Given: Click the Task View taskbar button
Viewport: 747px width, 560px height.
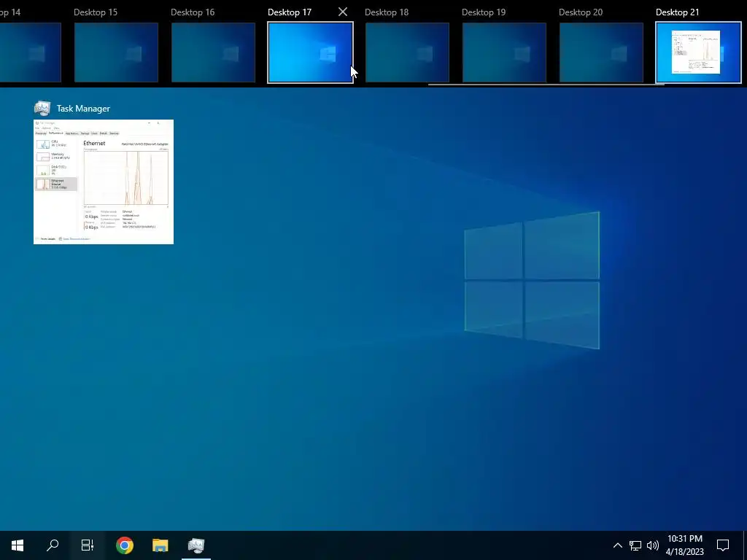Looking at the screenshot, I should coord(88,545).
